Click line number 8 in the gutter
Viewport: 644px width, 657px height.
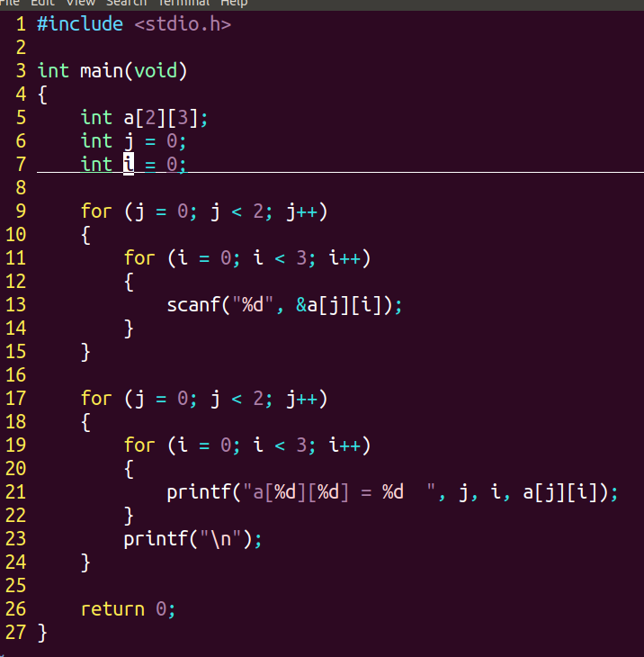[21, 188]
